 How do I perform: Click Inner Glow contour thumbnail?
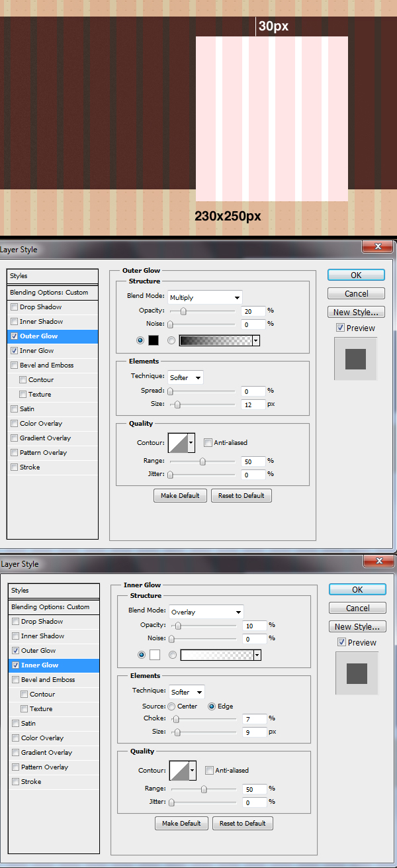click(x=180, y=770)
